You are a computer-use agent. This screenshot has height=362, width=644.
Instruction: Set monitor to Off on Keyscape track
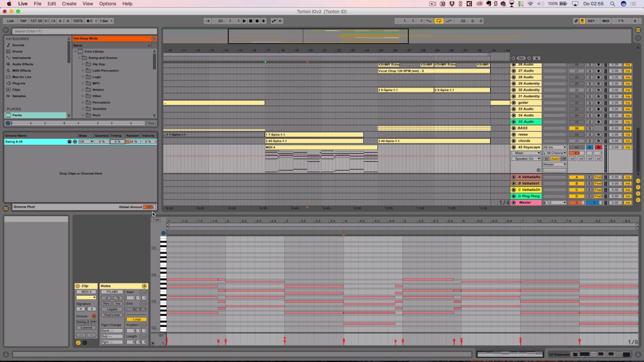point(563,158)
